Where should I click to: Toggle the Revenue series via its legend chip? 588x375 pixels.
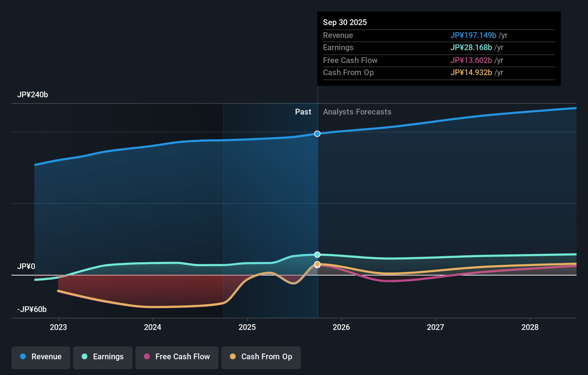click(x=40, y=357)
